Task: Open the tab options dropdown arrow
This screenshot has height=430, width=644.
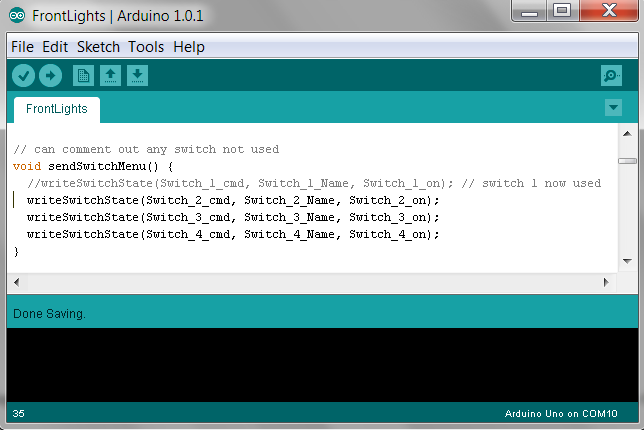Action: point(613,108)
